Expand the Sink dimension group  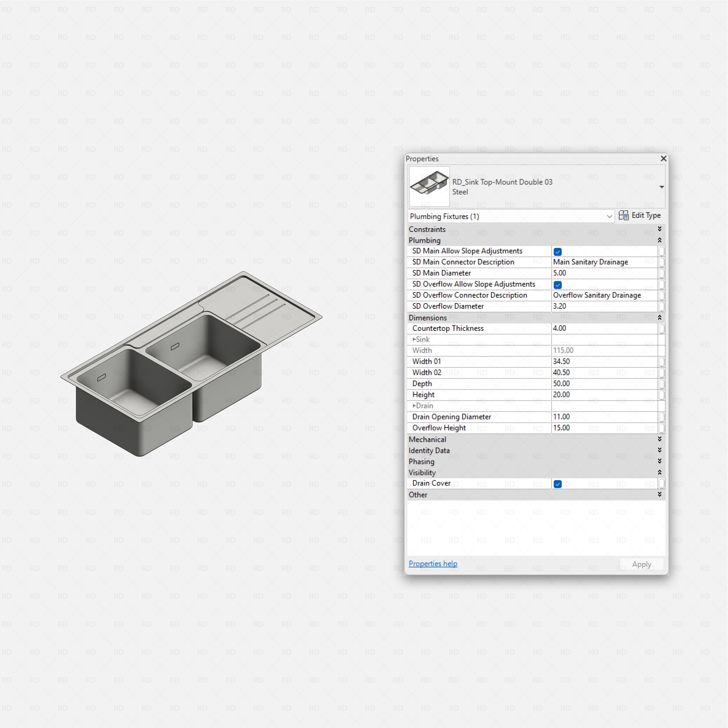point(415,339)
